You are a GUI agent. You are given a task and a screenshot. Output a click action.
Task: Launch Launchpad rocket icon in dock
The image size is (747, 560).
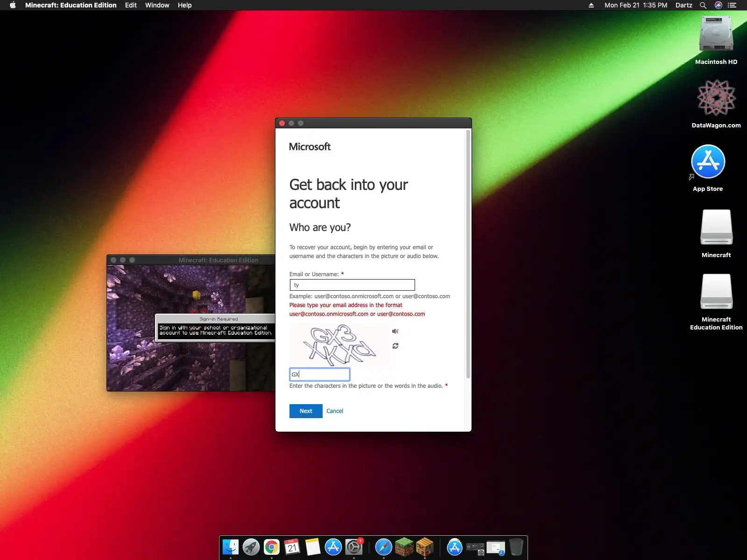pos(251,547)
